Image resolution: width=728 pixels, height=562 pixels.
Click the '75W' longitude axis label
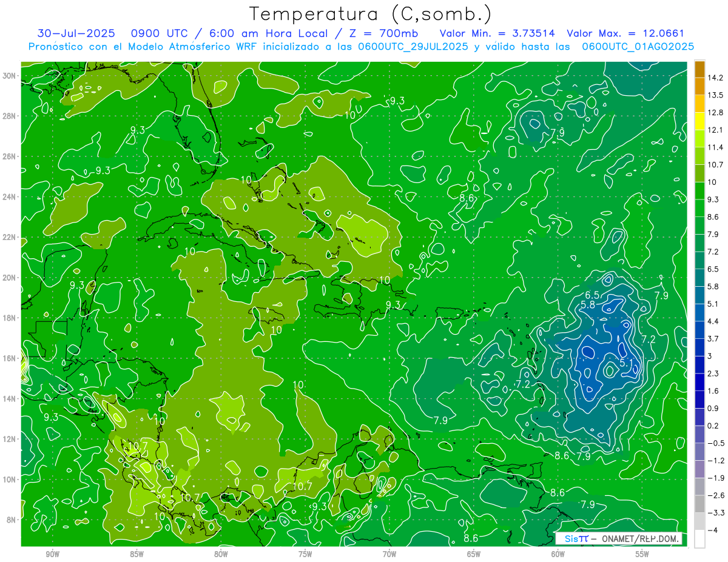[305, 554]
